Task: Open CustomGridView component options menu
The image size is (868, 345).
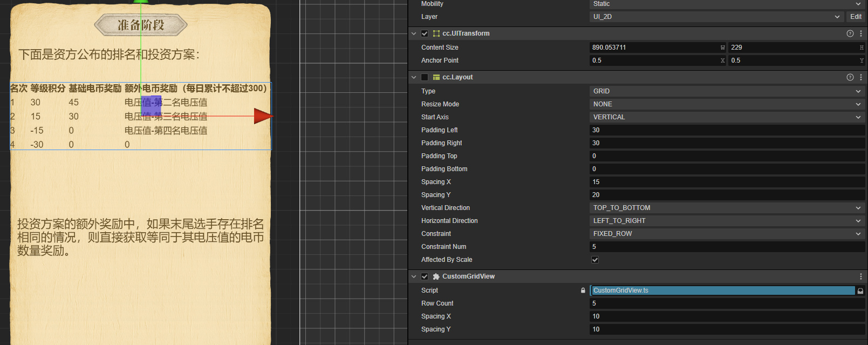Action: coord(861,276)
